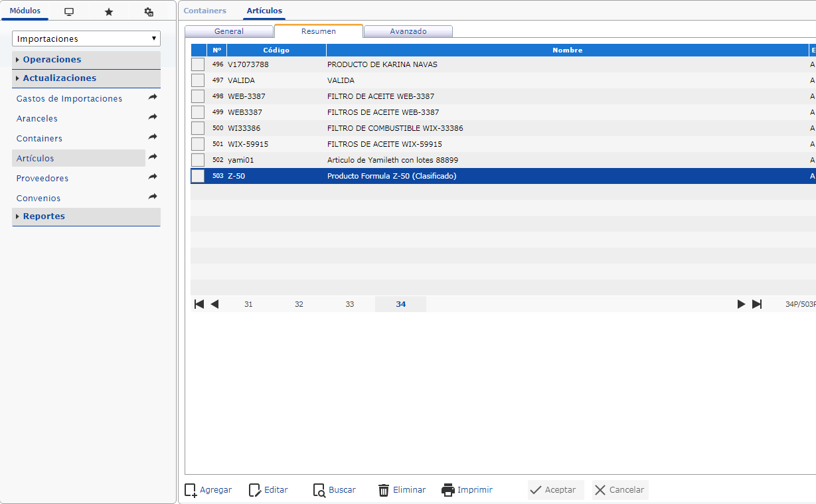
Task: Check the box for row WI33386
Action: 198,128
